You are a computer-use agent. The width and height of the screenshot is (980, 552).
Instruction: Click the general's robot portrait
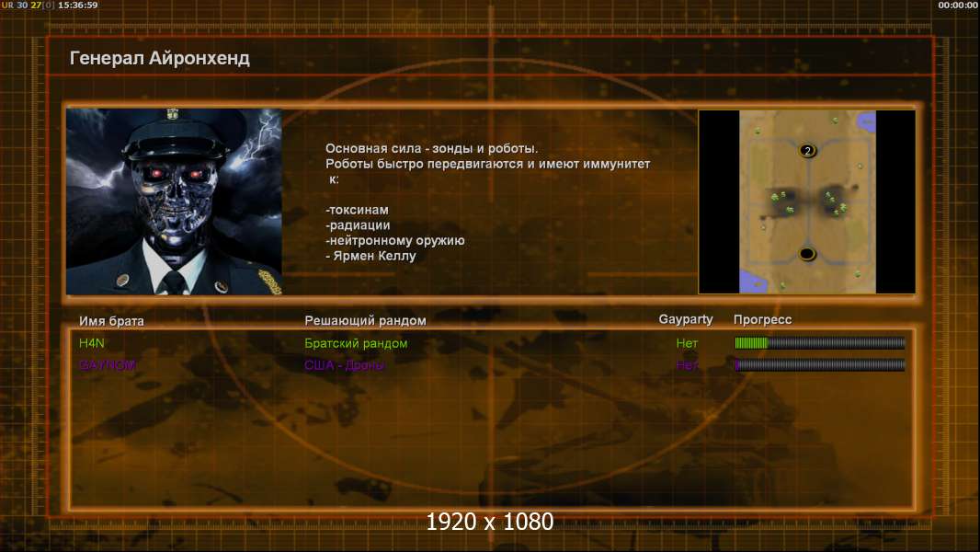click(x=174, y=201)
